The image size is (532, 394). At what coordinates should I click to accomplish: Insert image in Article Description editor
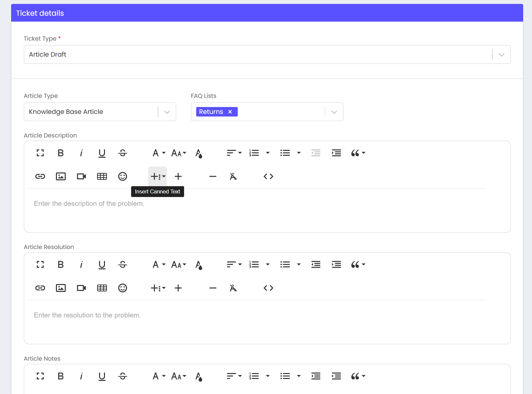pyautogui.click(x=61, y=176)
